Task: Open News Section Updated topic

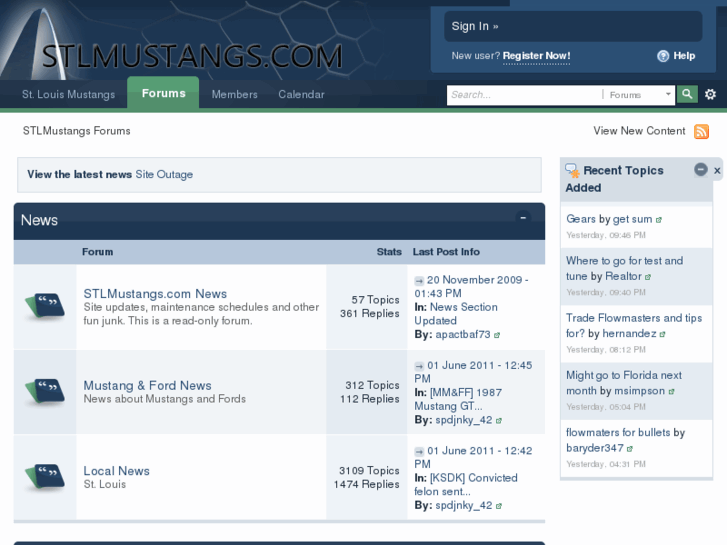Action: [457, 314]
